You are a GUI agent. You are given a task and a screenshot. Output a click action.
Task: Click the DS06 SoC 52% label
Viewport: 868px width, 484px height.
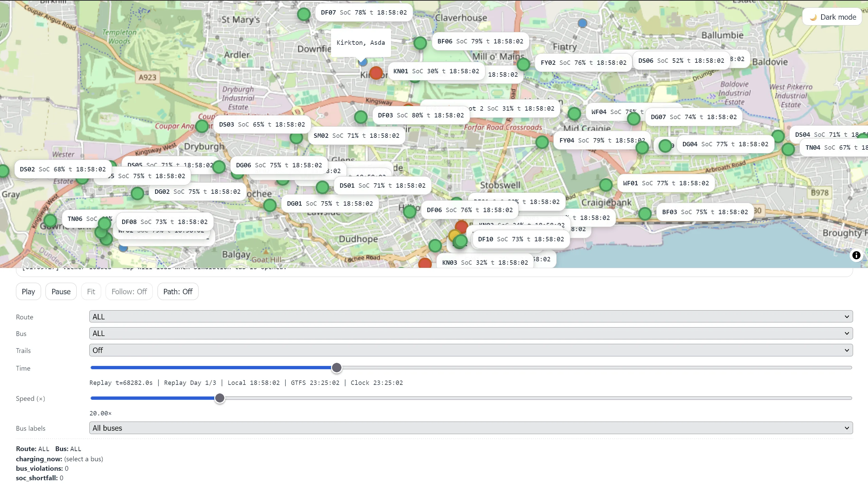[x=681, y=61]
